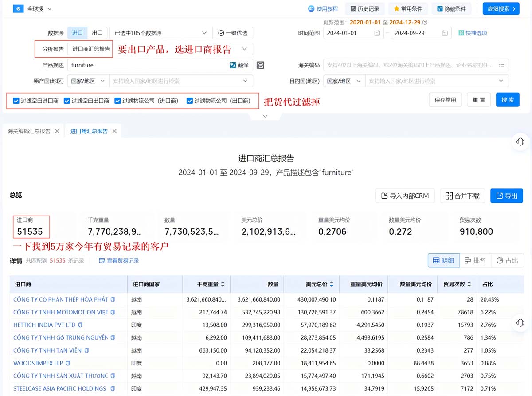Click 高级搜索 advanced search button
Screen dimensions: 532x396
501,8
